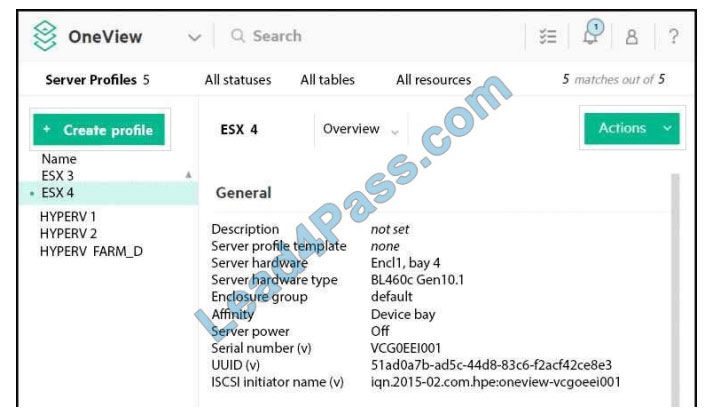Image resolution: width=715 pixels, height=414 pixels.
Task: Click the Search input field
Action: [x=277, y=36]
